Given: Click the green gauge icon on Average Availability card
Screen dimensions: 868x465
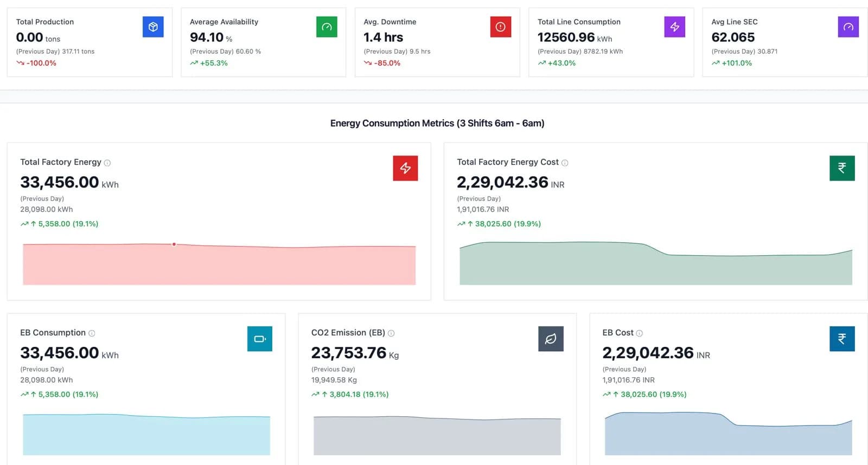Looking at the screenshot, I should (x=327, y=27).
